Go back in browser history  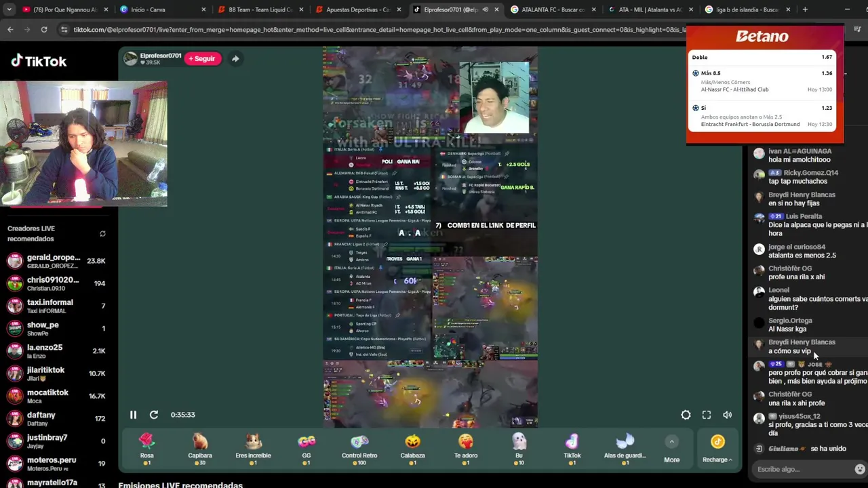pos(10,30)
